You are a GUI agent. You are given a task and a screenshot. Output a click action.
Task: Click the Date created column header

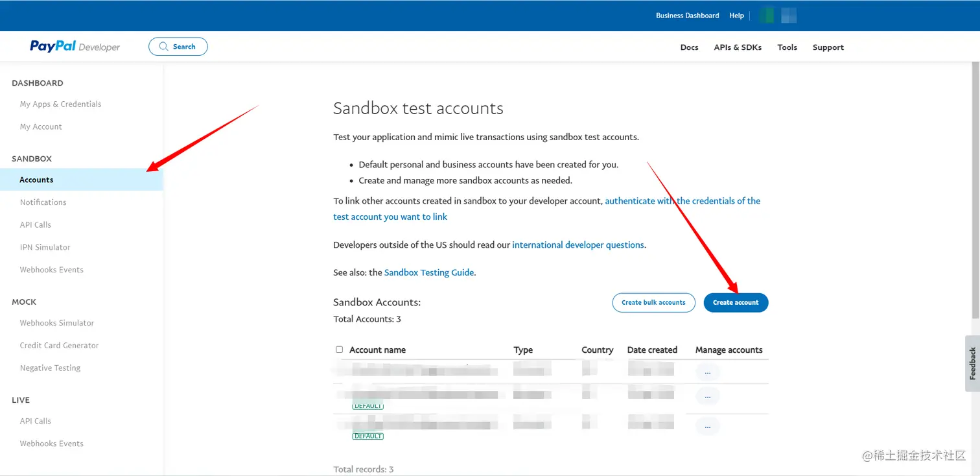[x=652, y=350]
